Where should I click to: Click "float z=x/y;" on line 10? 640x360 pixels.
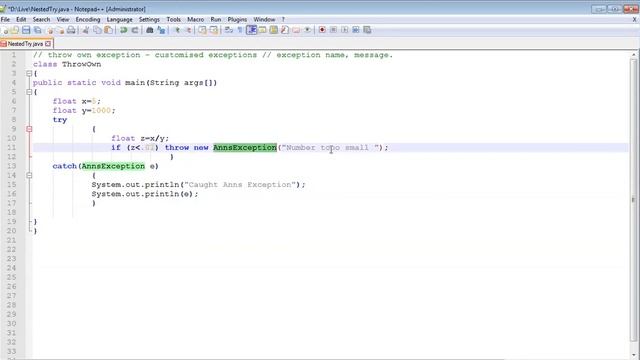click(140, 138)
